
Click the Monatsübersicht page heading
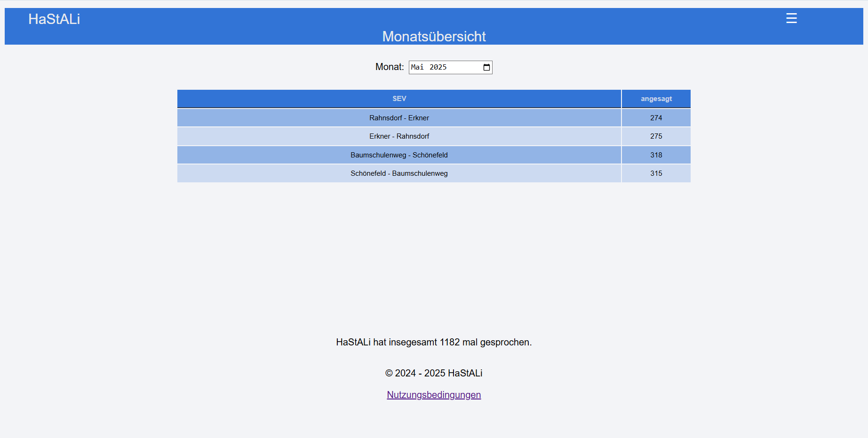(x=434, y=36)
